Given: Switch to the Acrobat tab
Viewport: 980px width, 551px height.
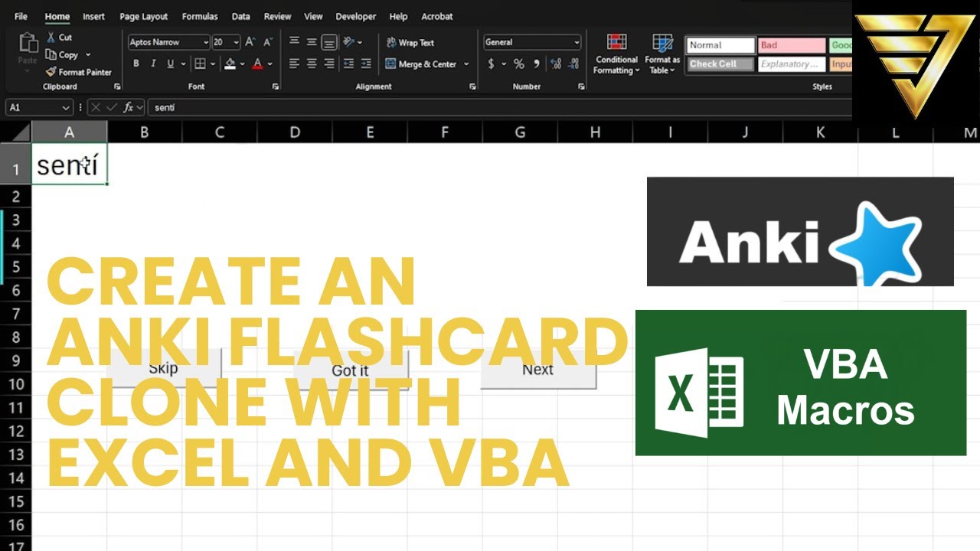Looking at the screenshot, I should 437,16.
